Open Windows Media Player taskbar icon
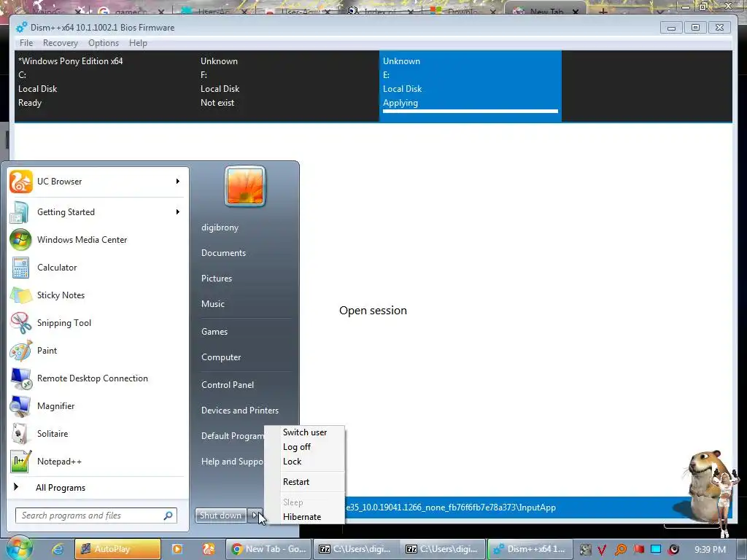Viewport: 747px width, 560px height. 177,549
